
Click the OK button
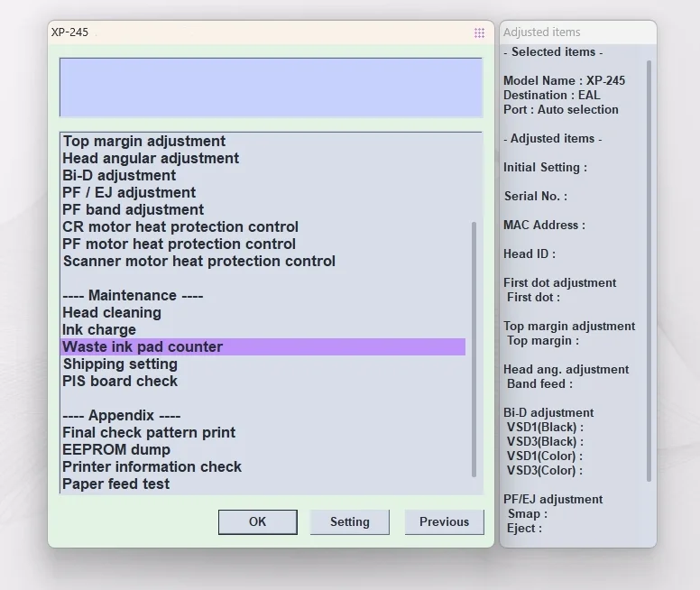[258, 521]
